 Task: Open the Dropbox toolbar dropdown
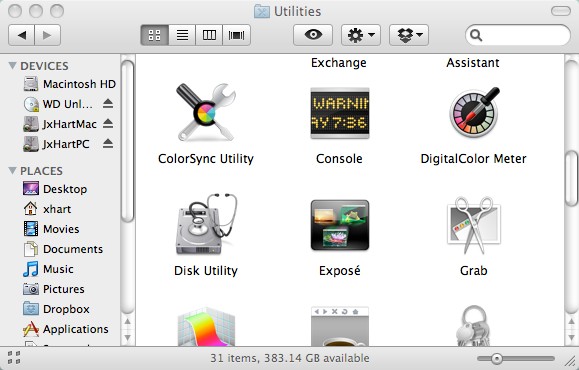pos(409,35)
